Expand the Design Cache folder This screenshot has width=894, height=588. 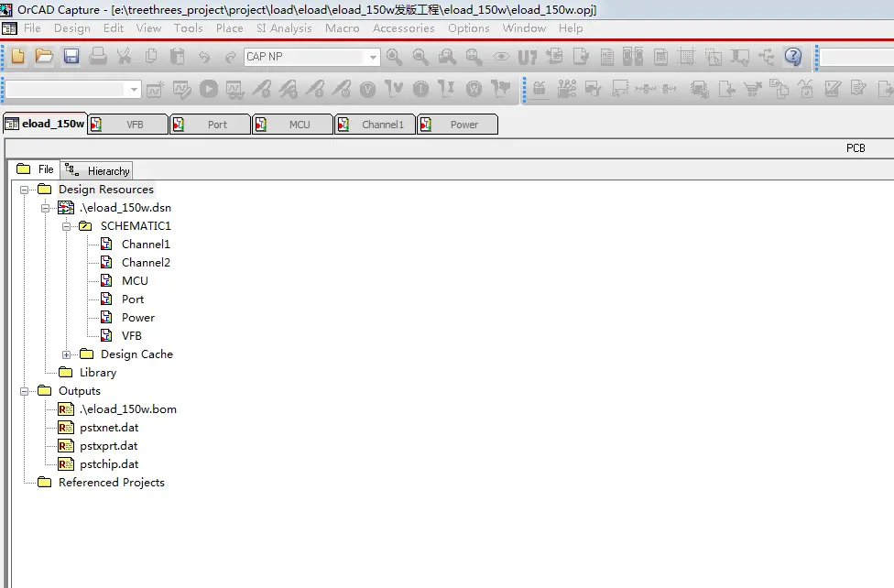point(66,354)
